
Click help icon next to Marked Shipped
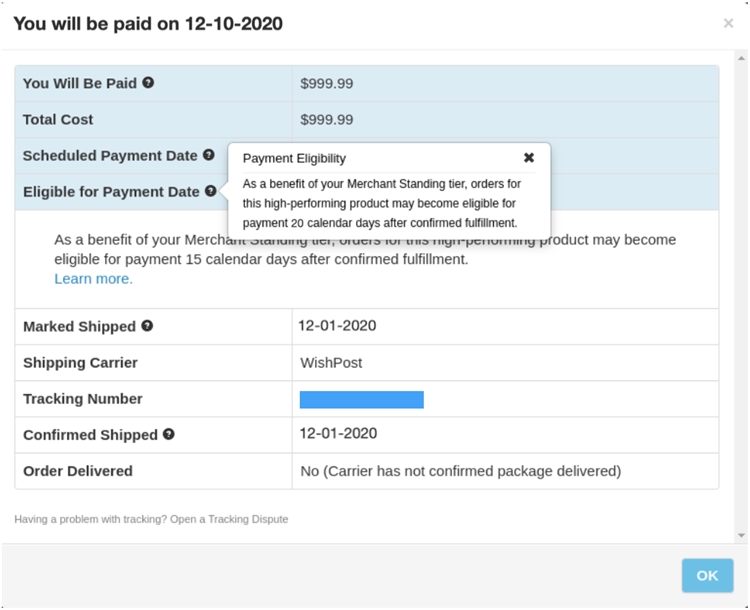coord(147,326)
